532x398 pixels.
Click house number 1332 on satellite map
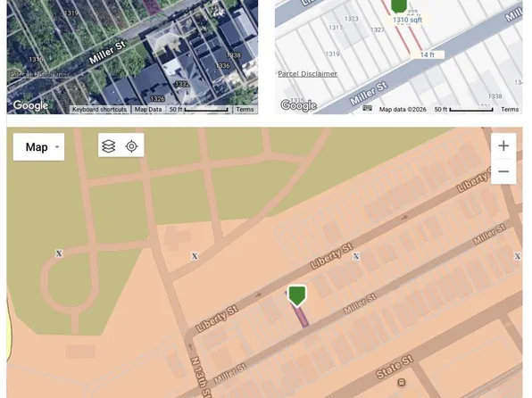(x=182, y=84)
